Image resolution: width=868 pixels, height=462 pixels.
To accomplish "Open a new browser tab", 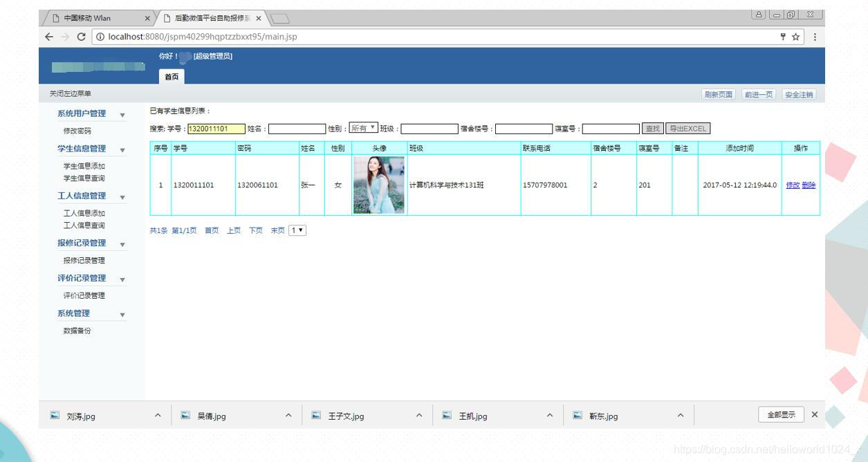I will tap(279, 19).
